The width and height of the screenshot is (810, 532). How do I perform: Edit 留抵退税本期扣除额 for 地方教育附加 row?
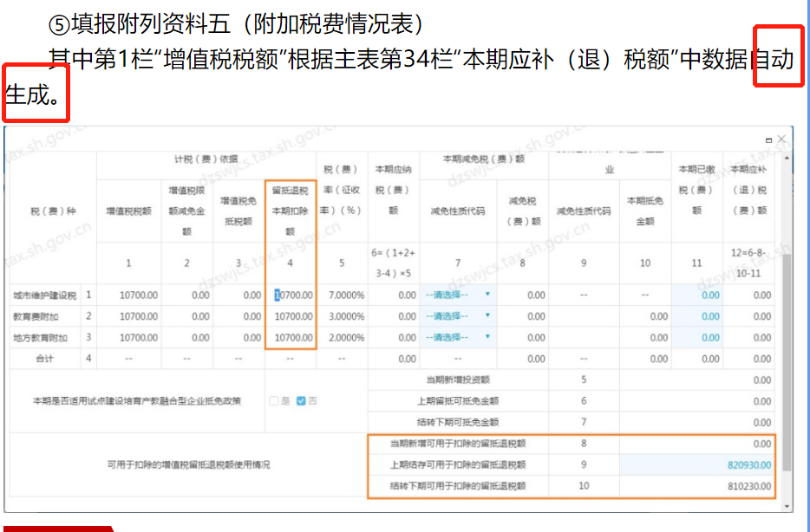click(x=291, y=337)
